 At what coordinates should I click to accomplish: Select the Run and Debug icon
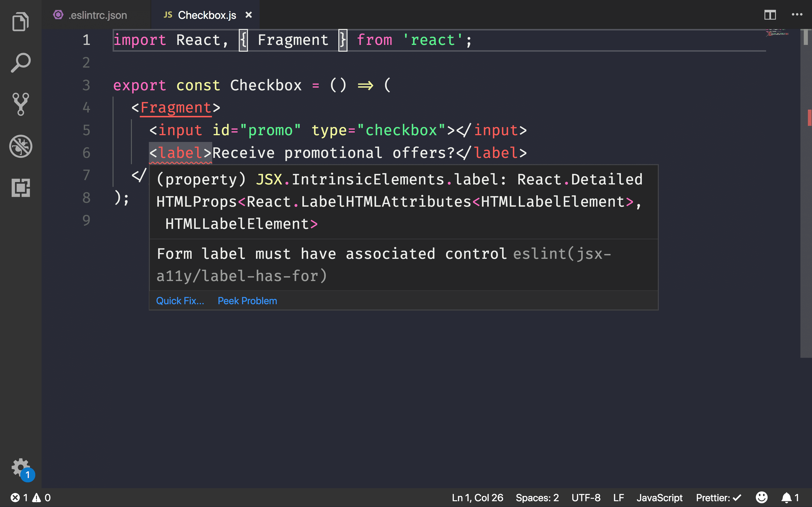(x=21, y=146)
